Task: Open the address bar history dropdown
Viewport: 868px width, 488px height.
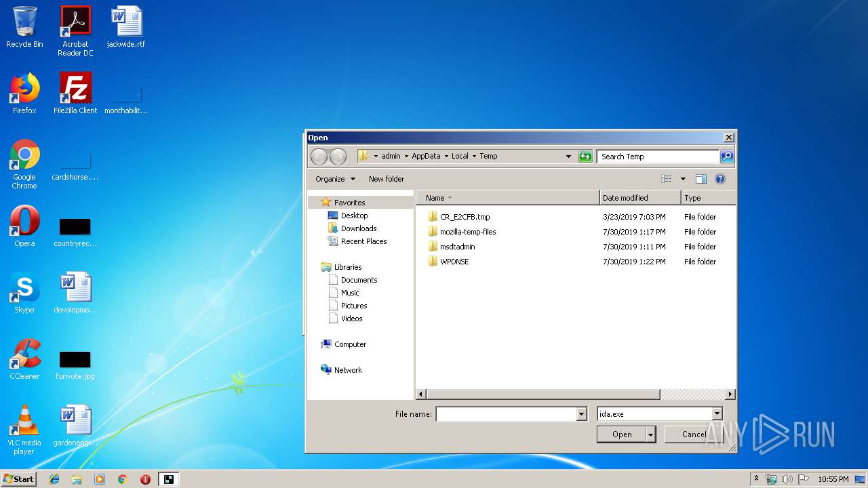Action: (568, 157)
